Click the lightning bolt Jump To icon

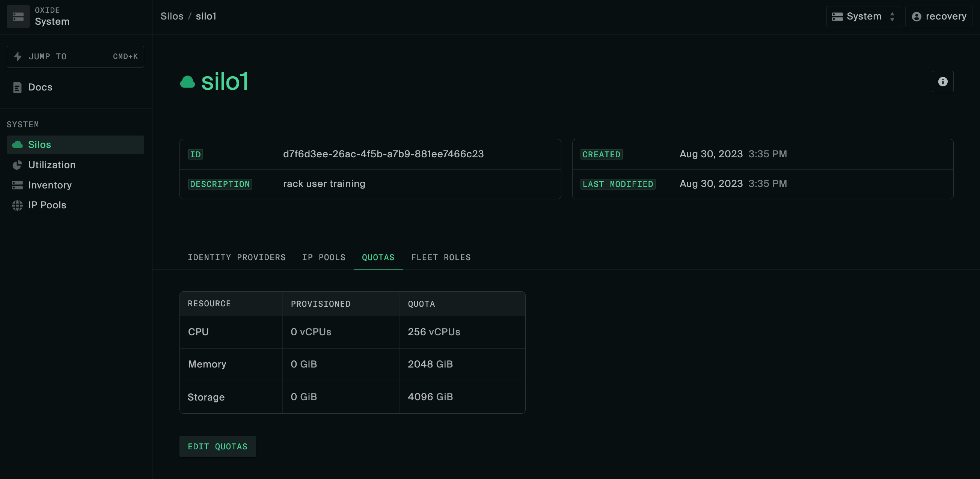point(18,56)
